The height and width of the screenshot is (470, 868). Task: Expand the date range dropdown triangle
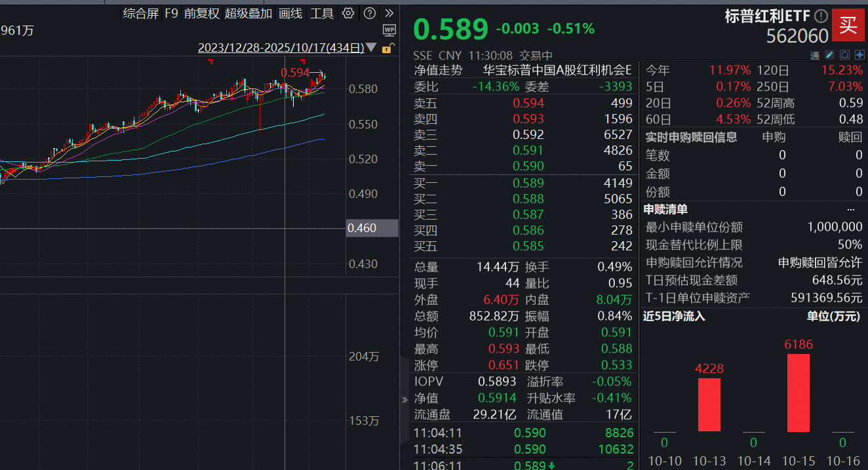pyautogui.click(x=372, y=48)
